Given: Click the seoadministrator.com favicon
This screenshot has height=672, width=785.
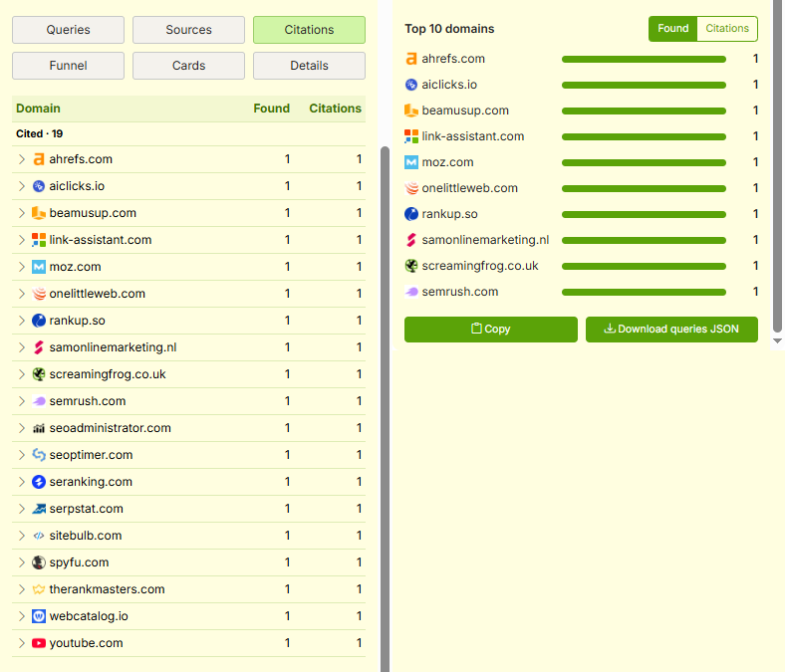Looking at the screenshot, I should tap(39, 428).
